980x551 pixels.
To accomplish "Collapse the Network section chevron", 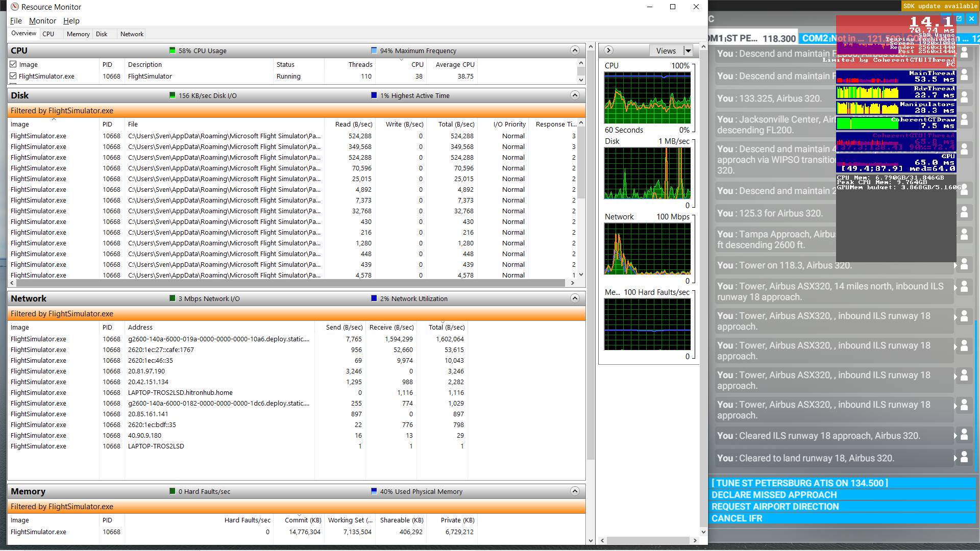I will (x=575, y=298).
